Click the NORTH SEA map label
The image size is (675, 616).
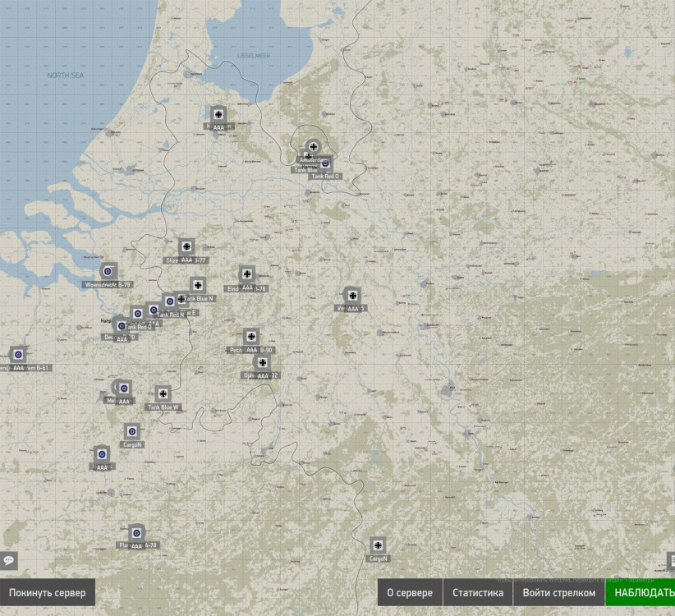[66, 76]
